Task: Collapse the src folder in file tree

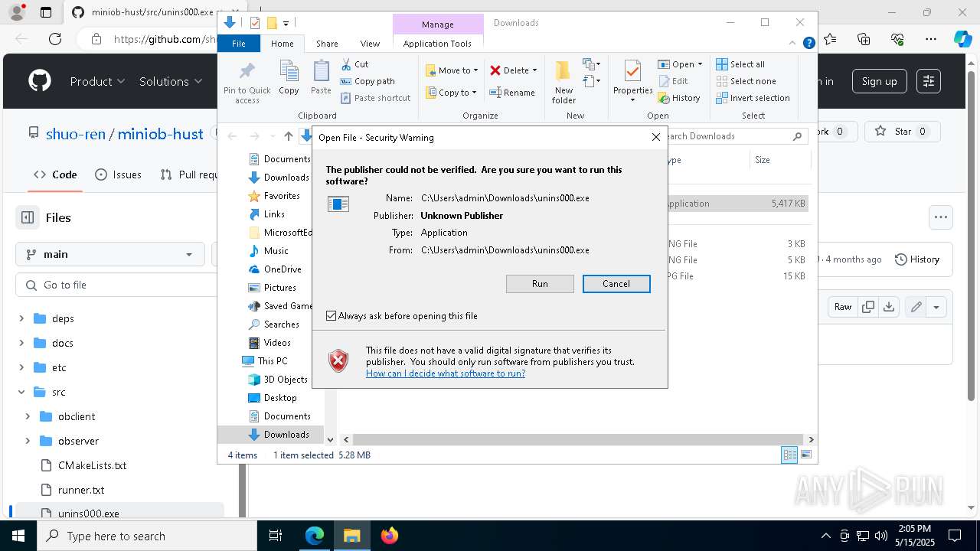Action: pyautogui.click(x=21, y=392)
